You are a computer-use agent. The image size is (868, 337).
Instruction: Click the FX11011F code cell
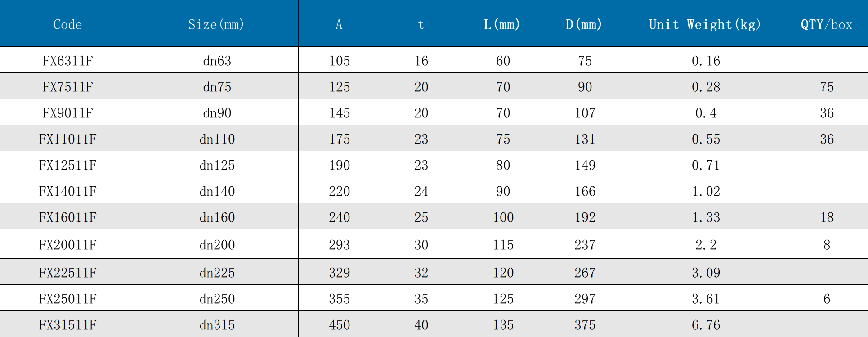[x=68, y=139]
